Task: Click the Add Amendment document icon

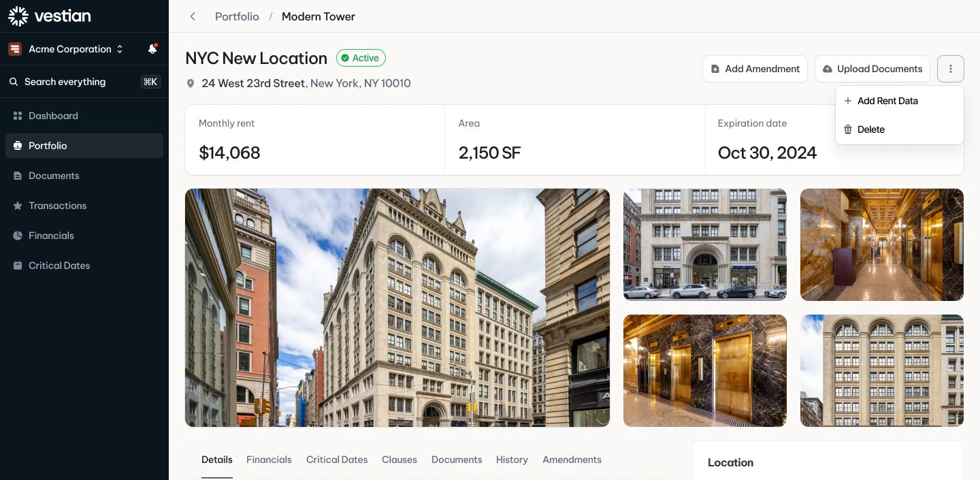Action: click(x=715, y=69)
